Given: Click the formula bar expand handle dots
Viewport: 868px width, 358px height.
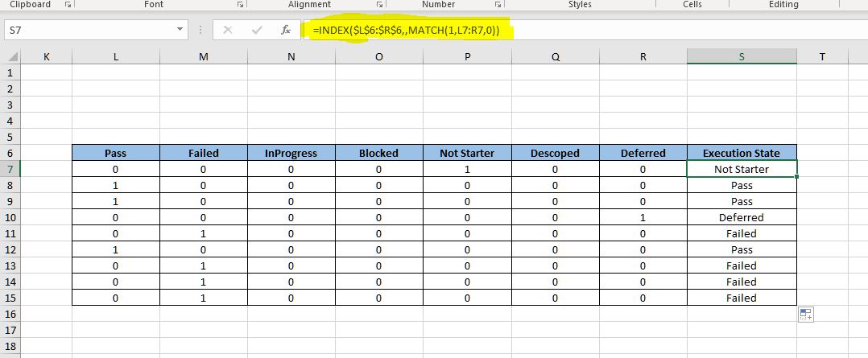Looking at the screenshot, I should 200,30.
